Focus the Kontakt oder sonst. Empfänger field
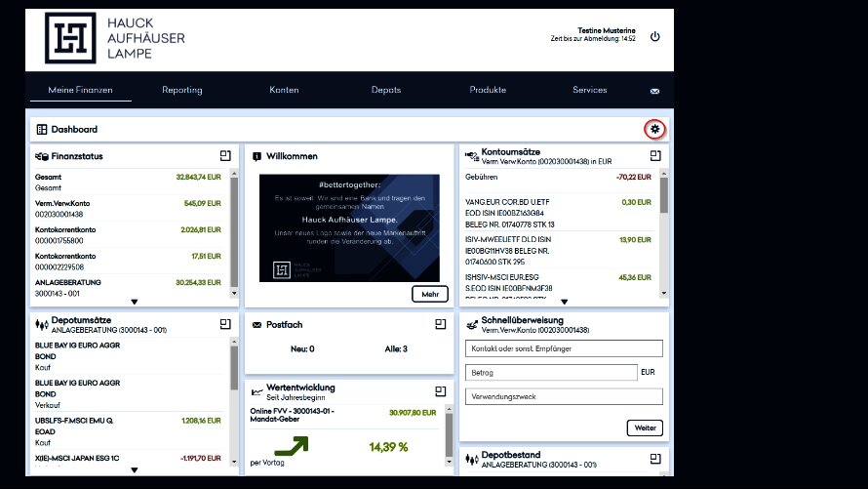 [564, 348]
